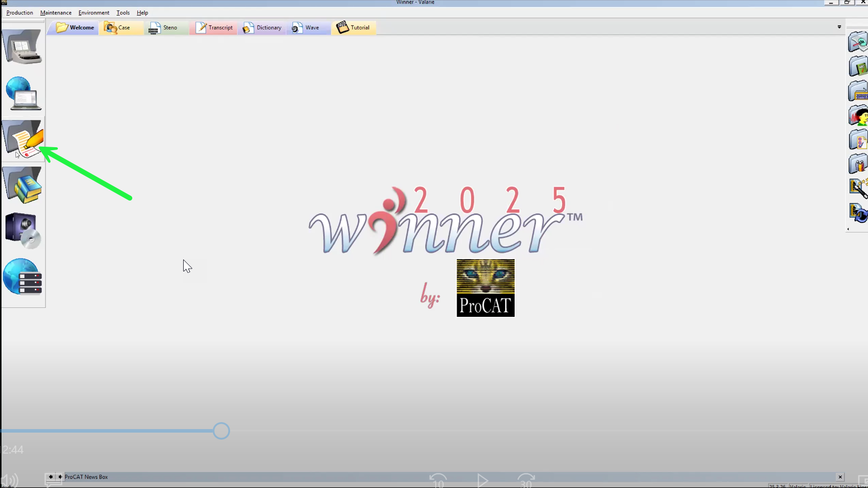Click the video play button
Viewport: 868px width, 488px height.
click(482, 481)
